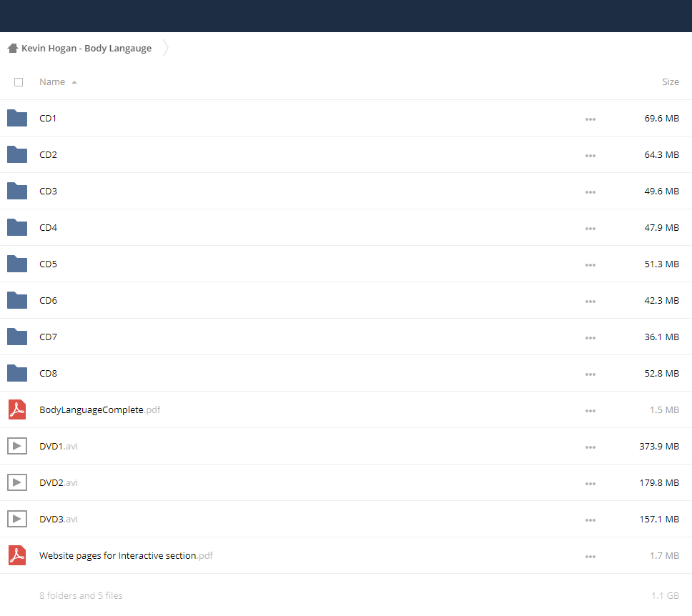
Task: Open the more actions menu for CD6
Action: (590, 302)
